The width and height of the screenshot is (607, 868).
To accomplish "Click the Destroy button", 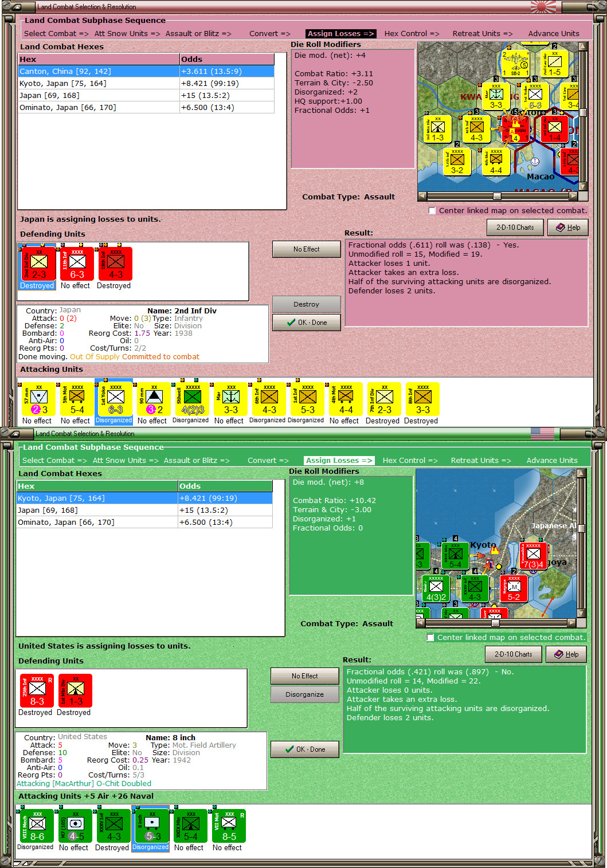I will [x=307, y=304].
